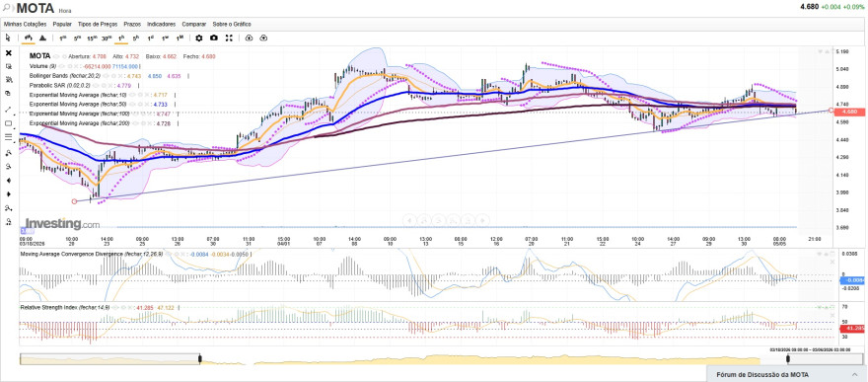This screenshot has width=868, height=382.
Task: Enter fullscreen chart mode
Action: tap(229, 38)
